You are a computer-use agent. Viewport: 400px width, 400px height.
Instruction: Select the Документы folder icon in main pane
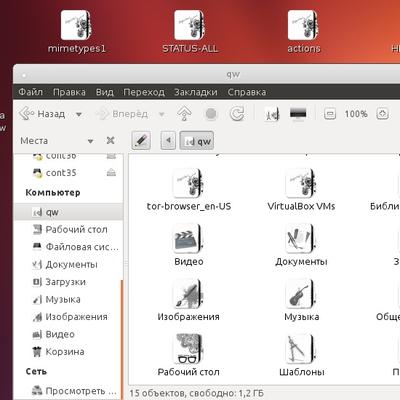[301, 239]
